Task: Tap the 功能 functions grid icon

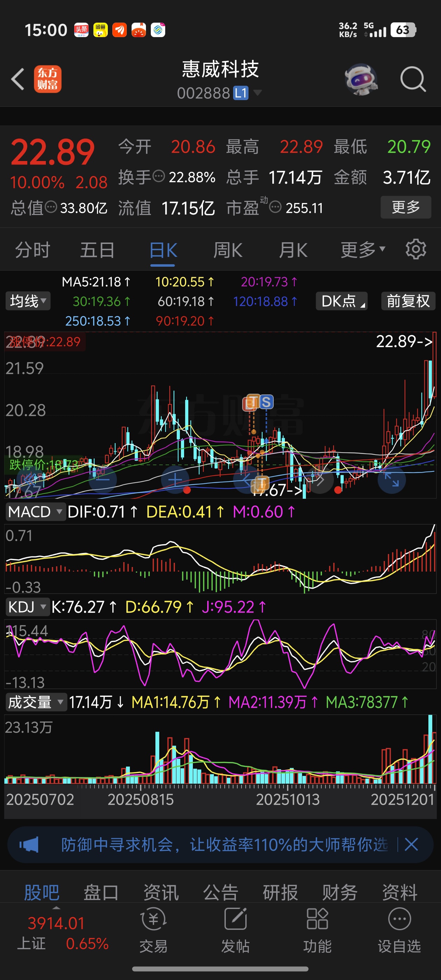Action: coord(317,930)
